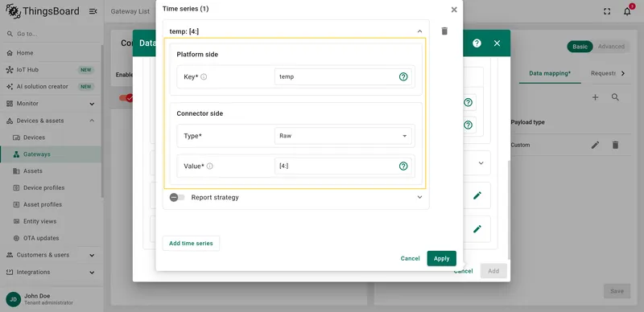Delete the Custom payload mapping row
The width and height of the screenshot is (644, 312).
coord(615,145)
